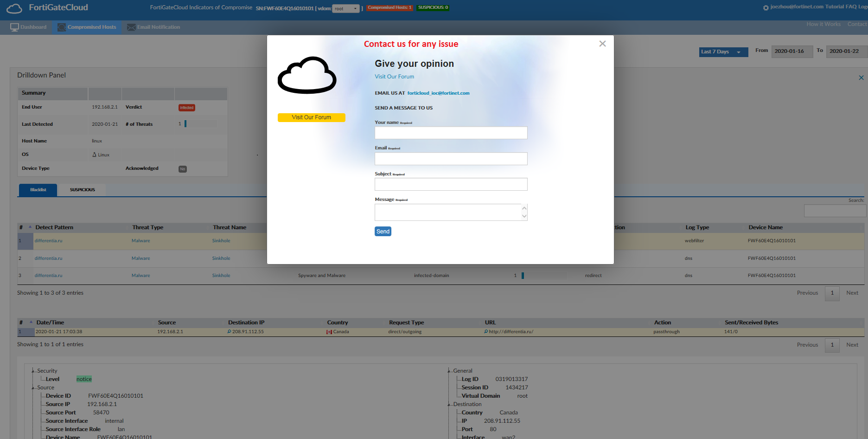The height and width of the screenshot is (439, 868).
Task: Open the forticloud_ioc@fortinet.com email link
Action: point(438,93)
